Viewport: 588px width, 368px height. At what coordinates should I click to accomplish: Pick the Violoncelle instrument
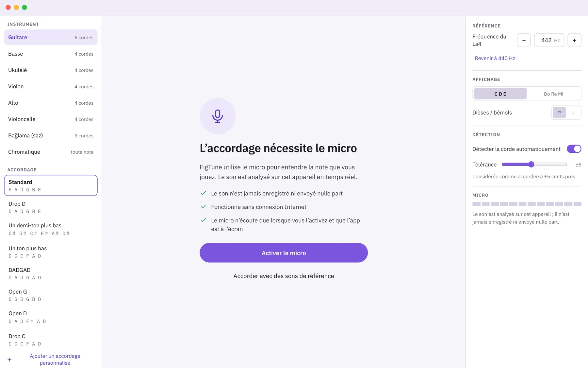51,119
